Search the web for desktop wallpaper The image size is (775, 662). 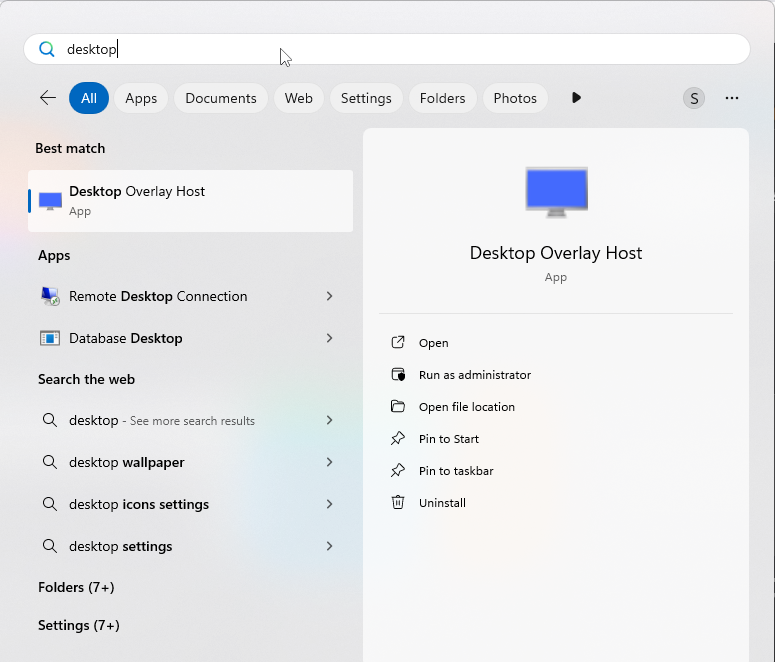point(190,462)
